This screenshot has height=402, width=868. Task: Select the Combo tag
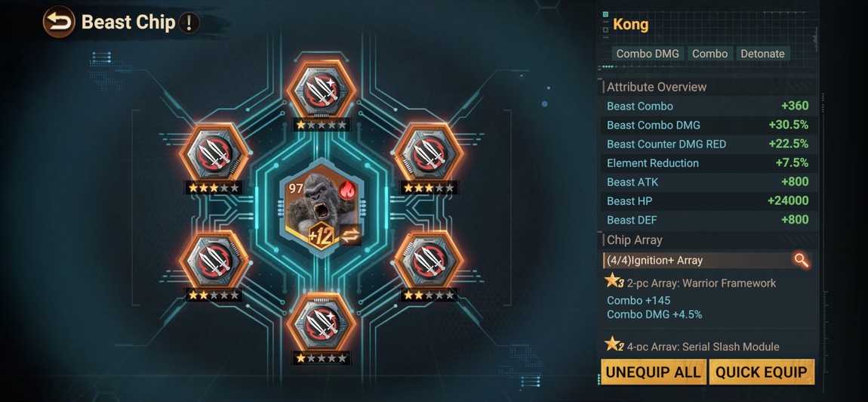pos(709,54)
